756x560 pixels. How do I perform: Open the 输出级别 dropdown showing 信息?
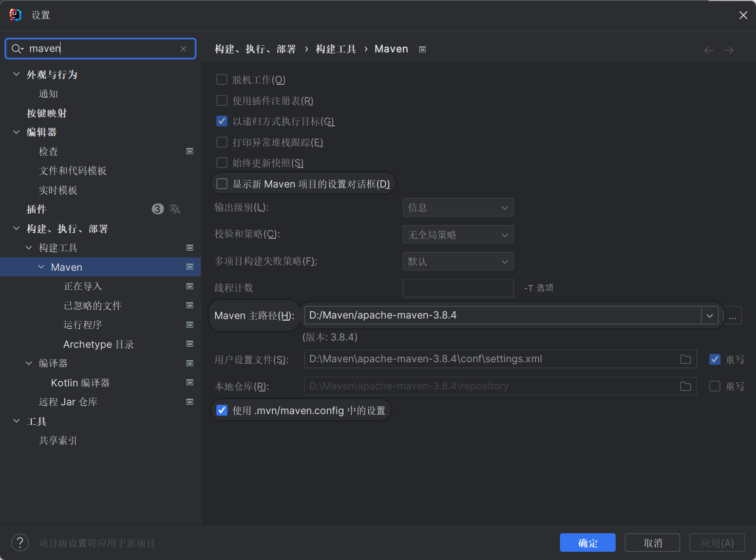pyautogui.click(x=458, y=208)
